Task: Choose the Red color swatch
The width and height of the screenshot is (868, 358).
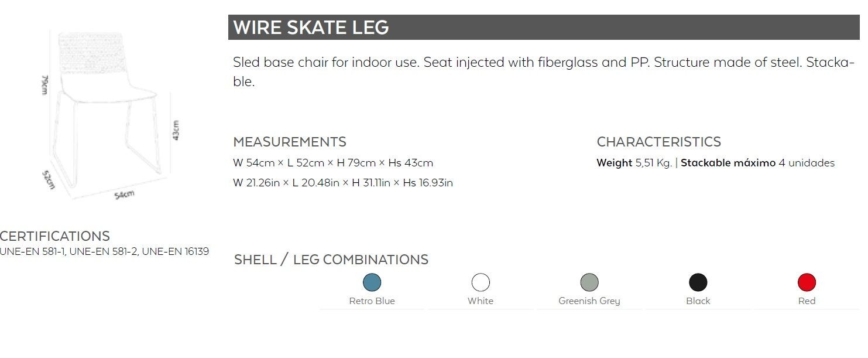Action: tap(807, 282)
